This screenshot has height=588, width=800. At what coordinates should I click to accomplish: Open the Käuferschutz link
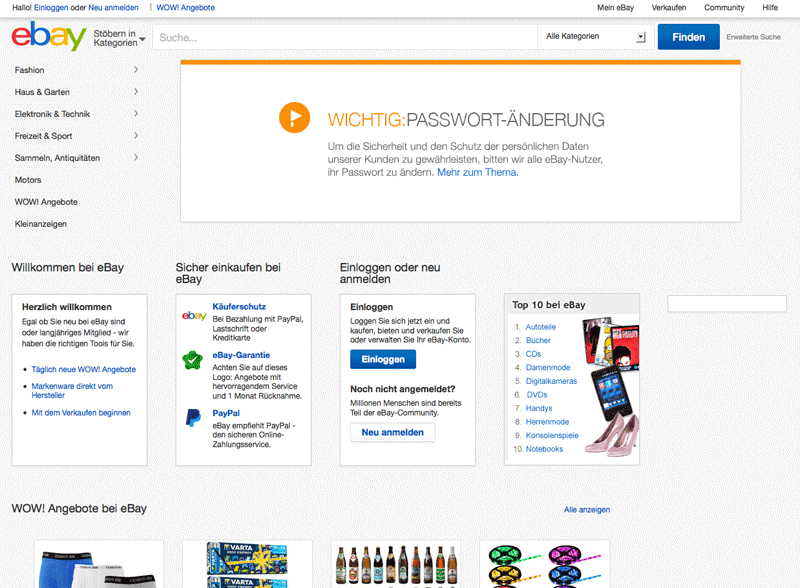(x=239, y=307)
